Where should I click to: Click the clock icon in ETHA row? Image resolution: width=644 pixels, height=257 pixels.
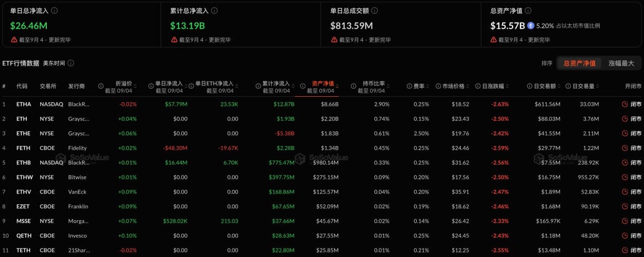tap(625, 104)
